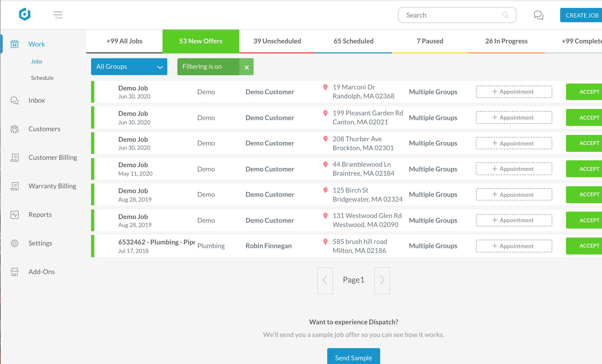602x364 pixels.
Task: Open chat messages icon in header
Action: pos(538,15)
